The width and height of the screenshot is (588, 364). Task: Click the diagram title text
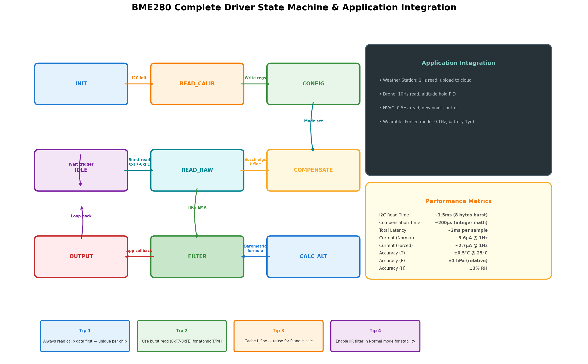(x=294, y=8)
